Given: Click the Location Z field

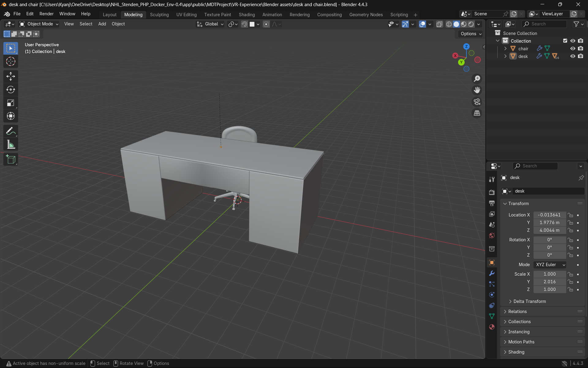Looking at the screenshot, I should click(549, 230).
